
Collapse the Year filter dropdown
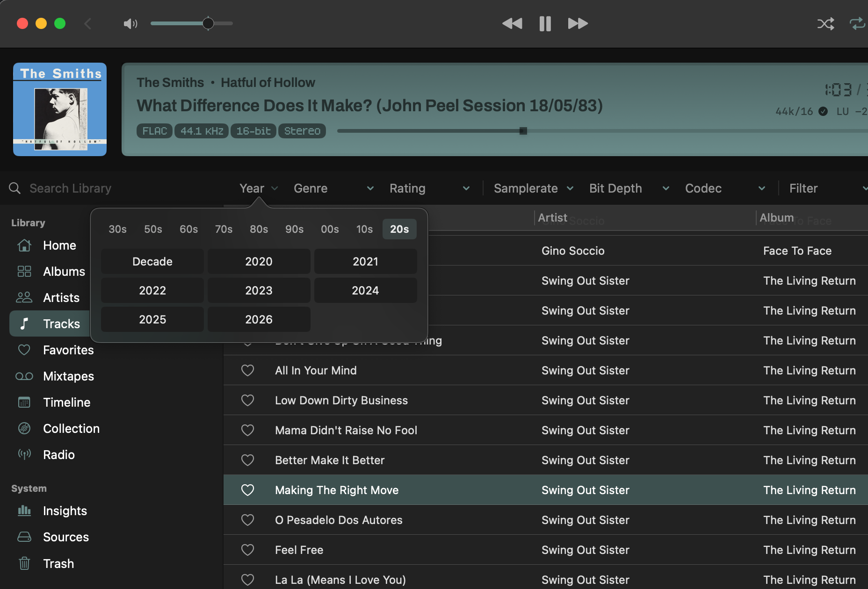(259, 188)
